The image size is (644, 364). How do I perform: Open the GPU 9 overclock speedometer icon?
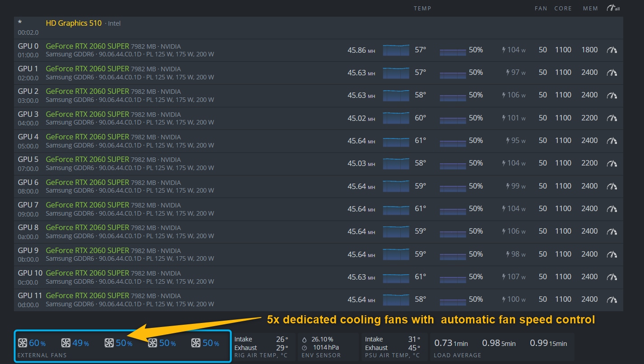(x=612, y=254)
